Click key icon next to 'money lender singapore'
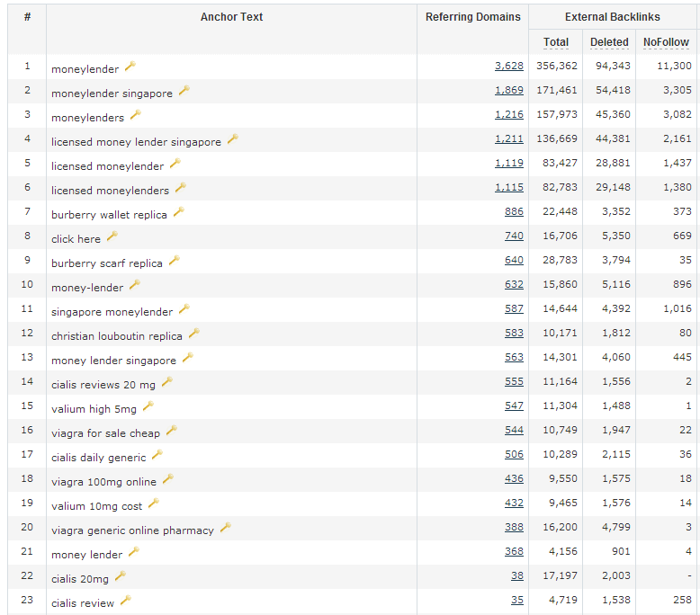This screenshot has height=615, width=700. [188, 358]
